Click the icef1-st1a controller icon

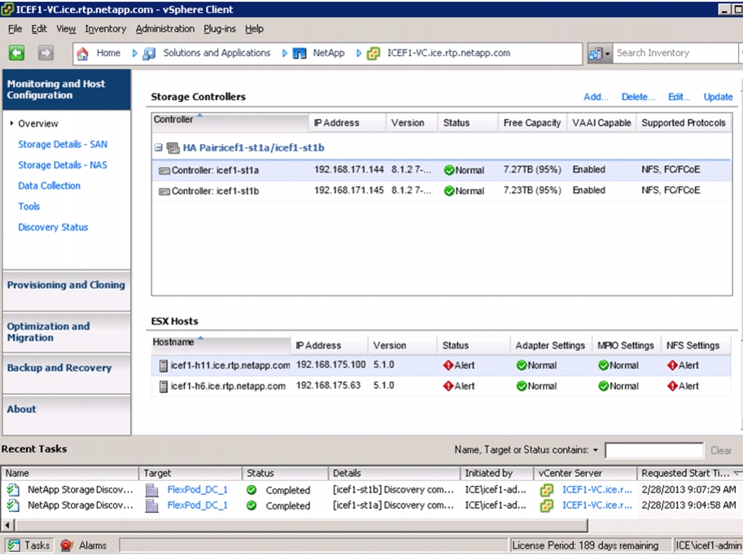tap(164, 171)
